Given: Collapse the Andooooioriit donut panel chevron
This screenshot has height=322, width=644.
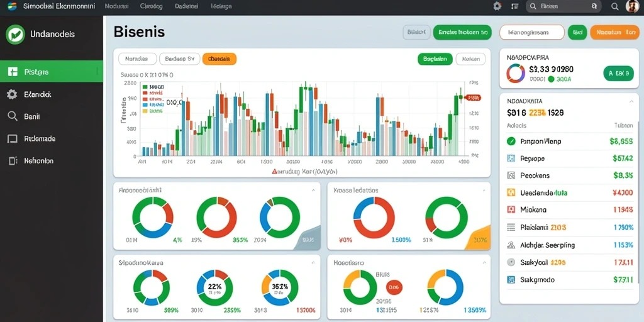Looking at the screenshot, I should click(x=313, y=191).
